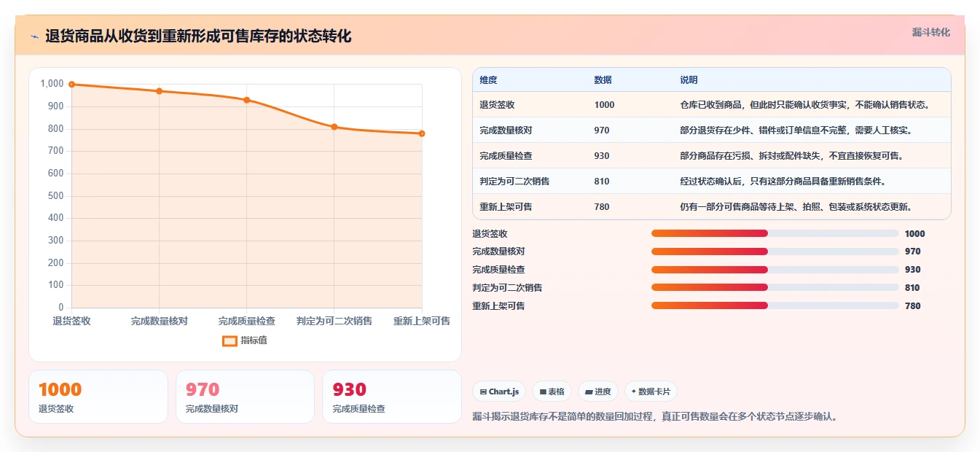Click the x-axis label 重新上架可售
The height and width of the screenshot is (452, 980).
pos(422,321)
